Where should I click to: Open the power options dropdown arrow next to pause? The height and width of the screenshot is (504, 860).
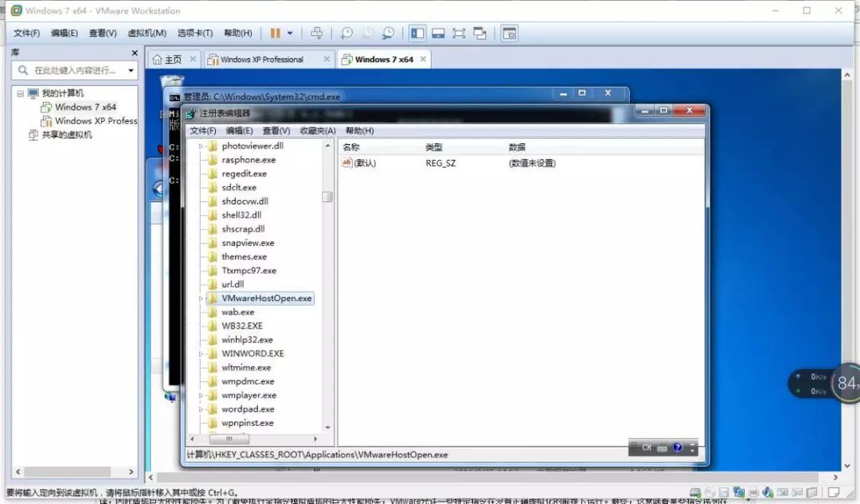(290, 33)
